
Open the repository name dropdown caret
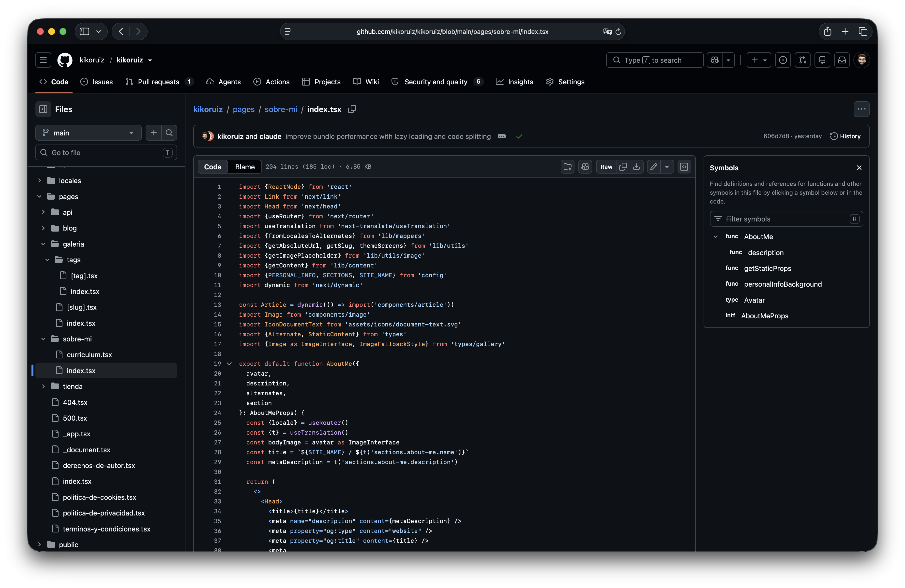tap(150, 60)
